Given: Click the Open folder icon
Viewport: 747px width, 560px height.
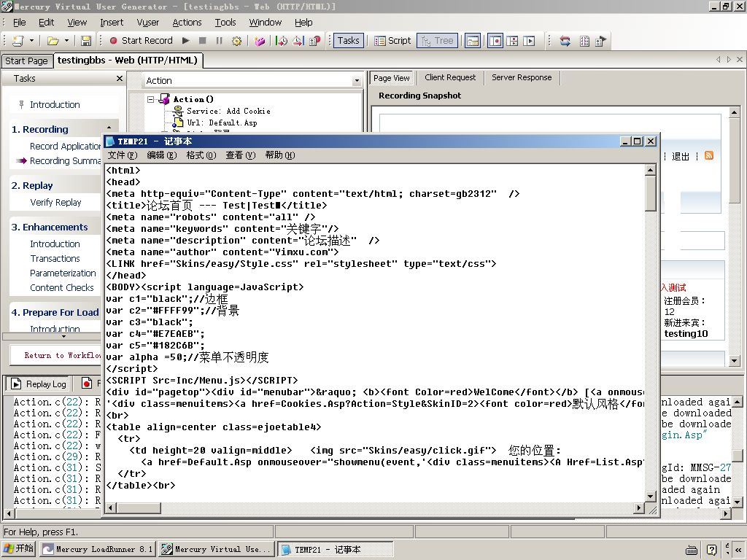Looking at the screenshot, I should click(53, 41).
